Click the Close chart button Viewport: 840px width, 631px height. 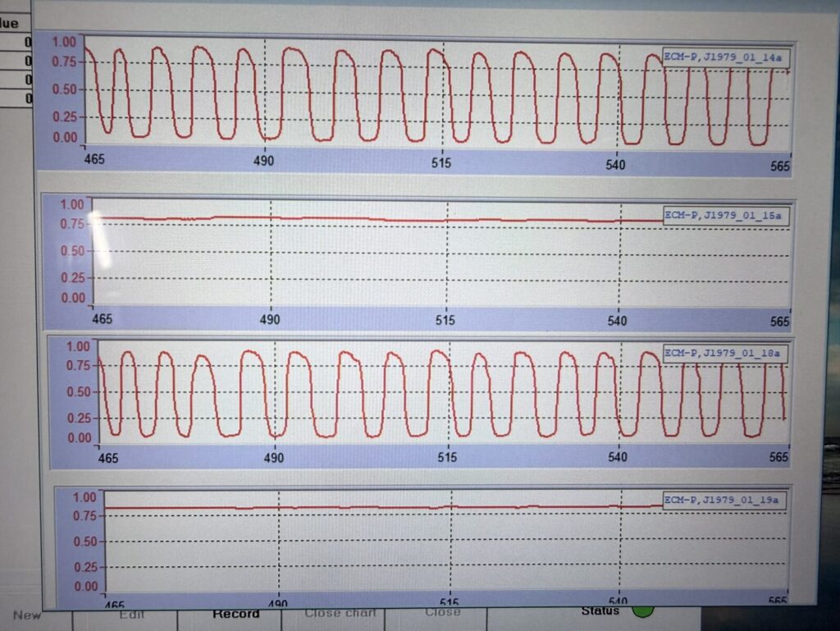pyautogui.click(x=340, y=612)
